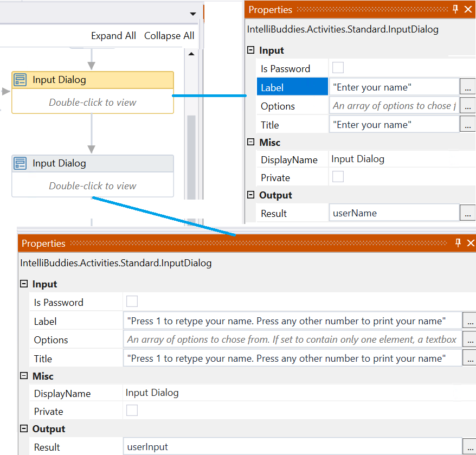Open editor for the Label 'Enter your name'
The width and height of the screenshot is (476, 455).
coord(467,87)
